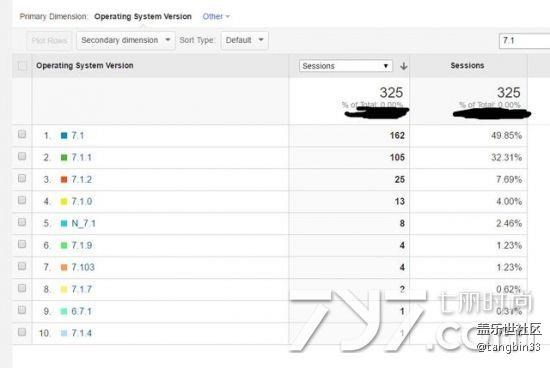This screenshot has width=550, height=368.
Task: Open the 7.1.4 version link
Action: tap(81, 333)
